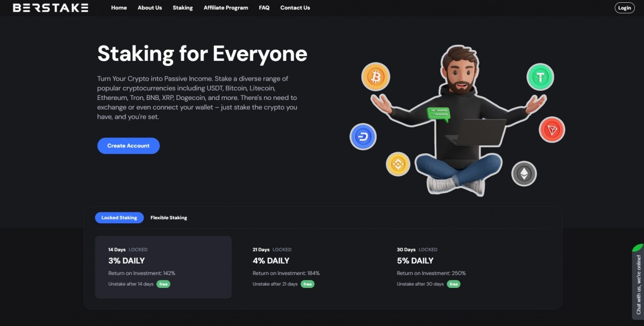Viewport: 644px width, 326px height.
Task: Click the gray Ethereum coin icon
Action: pos(524,173)
